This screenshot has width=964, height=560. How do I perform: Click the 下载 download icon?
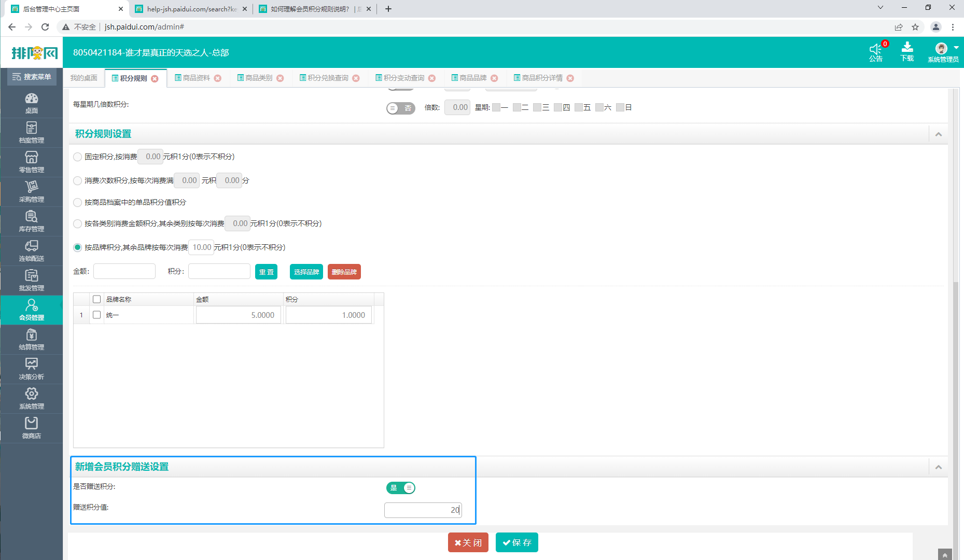907,52
